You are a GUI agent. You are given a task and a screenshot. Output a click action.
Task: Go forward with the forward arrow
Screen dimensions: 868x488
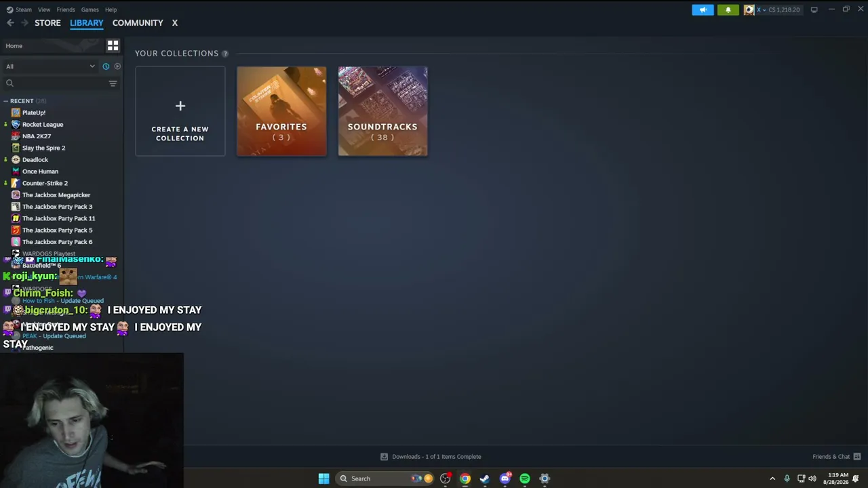pos(24,23)
